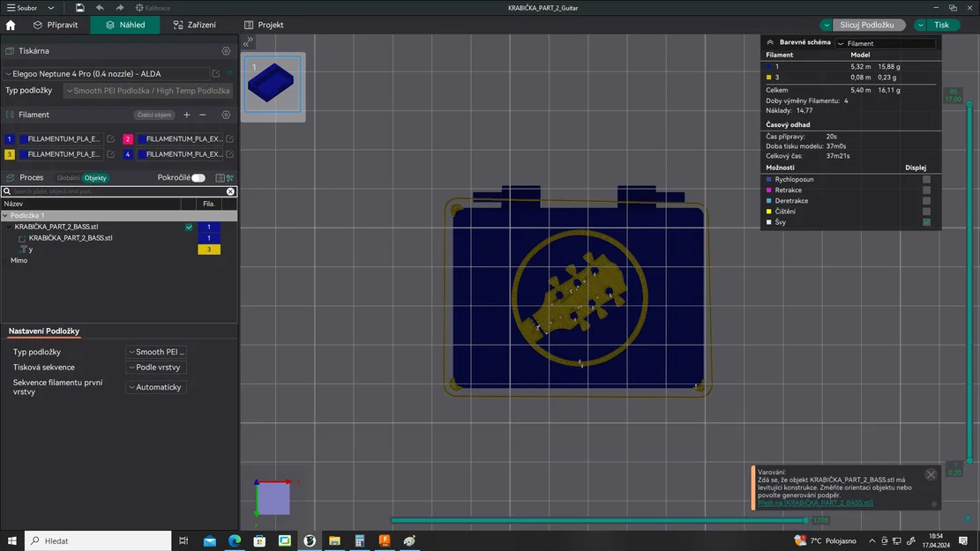Viewport: 980px width, 551px height.
Task: Change filament of the y part (3)
Action: (209, 249)
